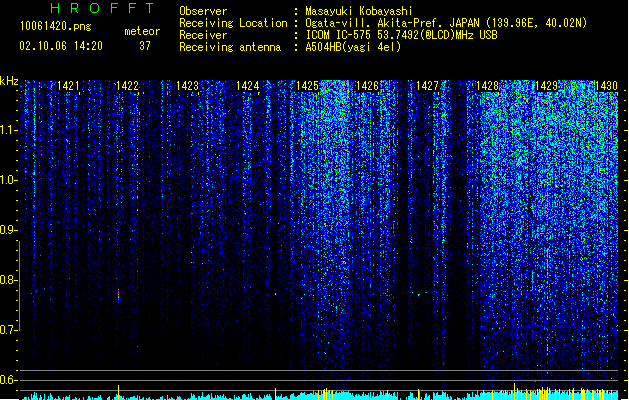This screenshot has height=400, width=629.
Task: Click the kHz axis unit label
Action: (x=9, y=81)
